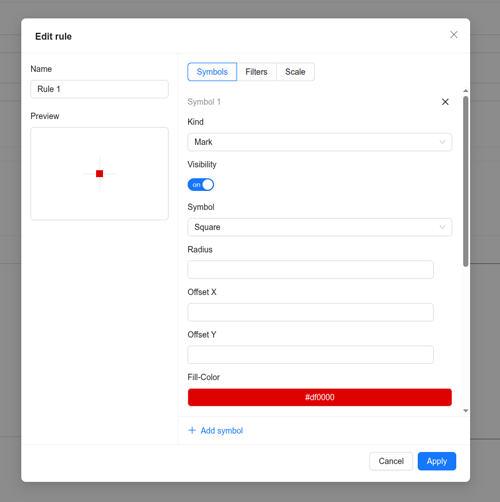Focus the Name field containing Rule 1
Image resolution: width=500 pixels, height=502 pixels.
[x=99, y=89]
